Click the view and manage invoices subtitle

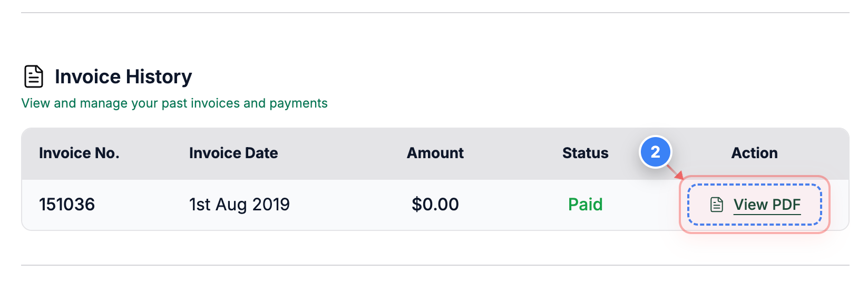click(x=174, y=103)
